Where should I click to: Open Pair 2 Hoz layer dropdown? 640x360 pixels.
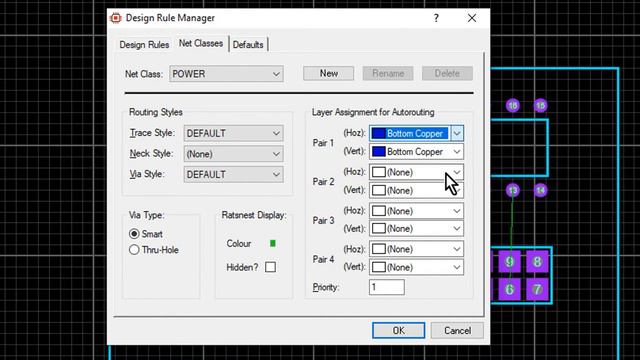[x=416, y=172]
